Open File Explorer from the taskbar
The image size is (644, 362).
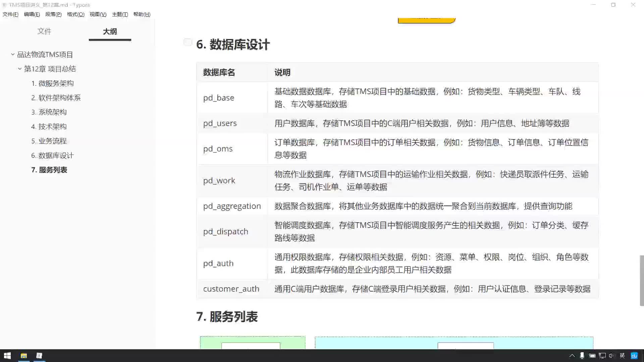(x=23, y=356)
